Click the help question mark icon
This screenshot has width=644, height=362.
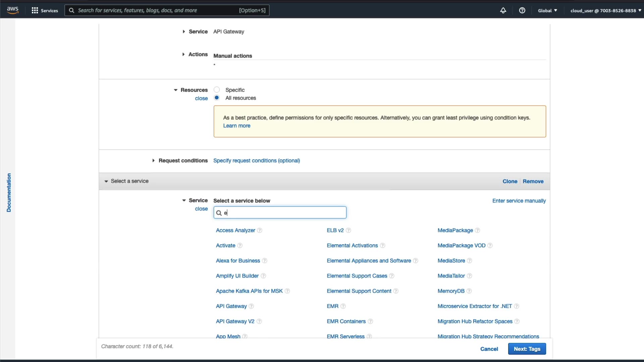coord(522,10)
